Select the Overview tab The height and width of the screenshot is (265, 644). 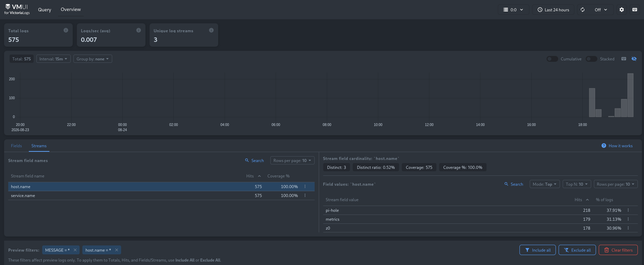[71, 9]
